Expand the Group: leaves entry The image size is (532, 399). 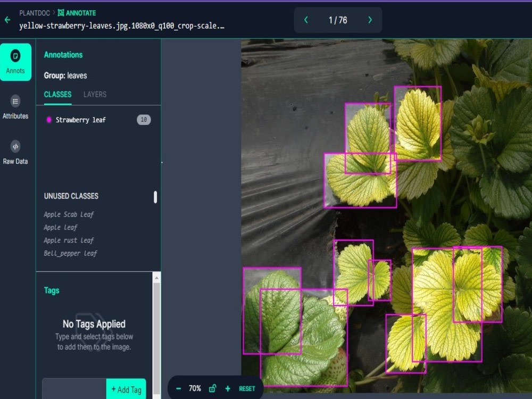[x=65, y=76]
